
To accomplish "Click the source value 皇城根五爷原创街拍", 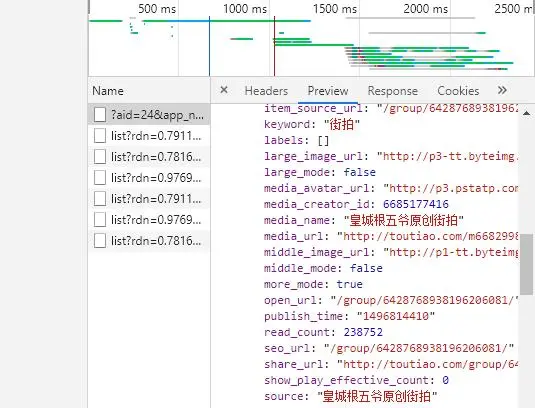I will point(377,396).
